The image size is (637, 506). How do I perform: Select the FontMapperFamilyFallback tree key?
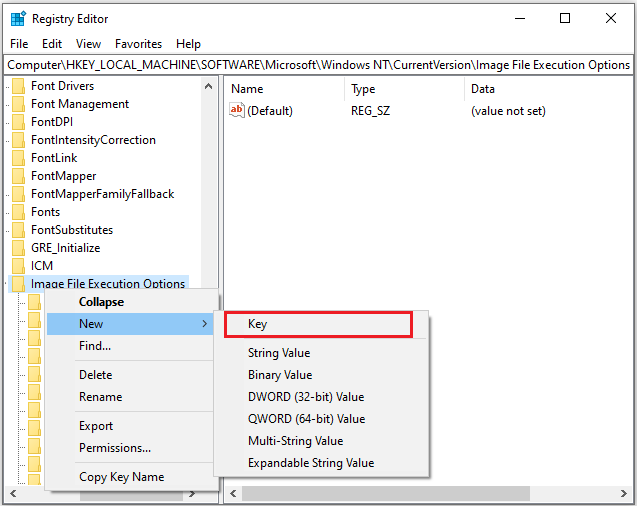coord(103,194)
